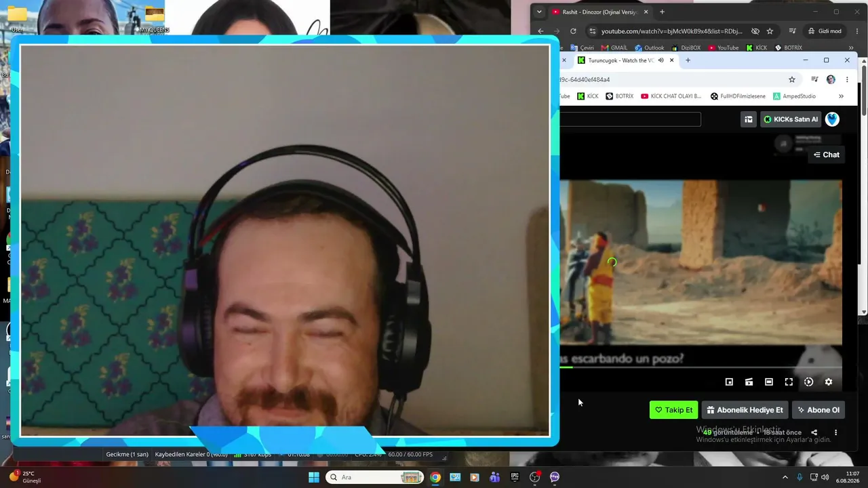Subscribe with the Abone Ol button
This screenshot has width=868, height=488.
click(x=818, y=410)
